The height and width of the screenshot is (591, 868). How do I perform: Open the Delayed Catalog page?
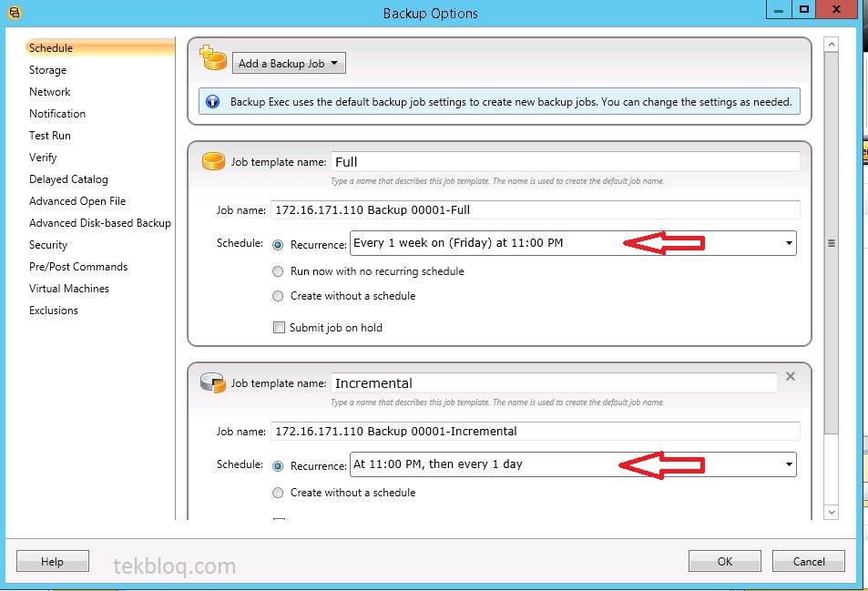[x=68, y=179]
